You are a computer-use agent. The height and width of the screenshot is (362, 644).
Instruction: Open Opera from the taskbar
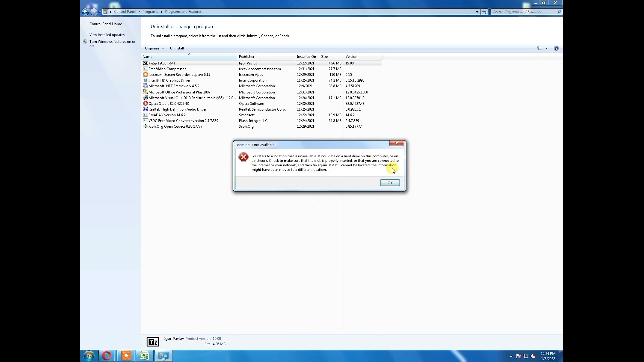point(107,356)
